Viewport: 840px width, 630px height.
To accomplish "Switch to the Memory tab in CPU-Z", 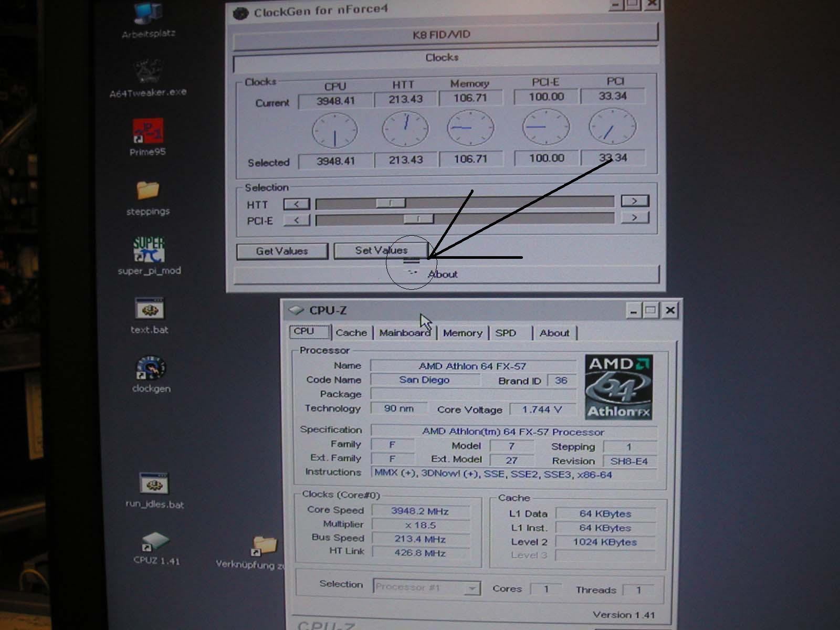I will click(x=463, y=333).
